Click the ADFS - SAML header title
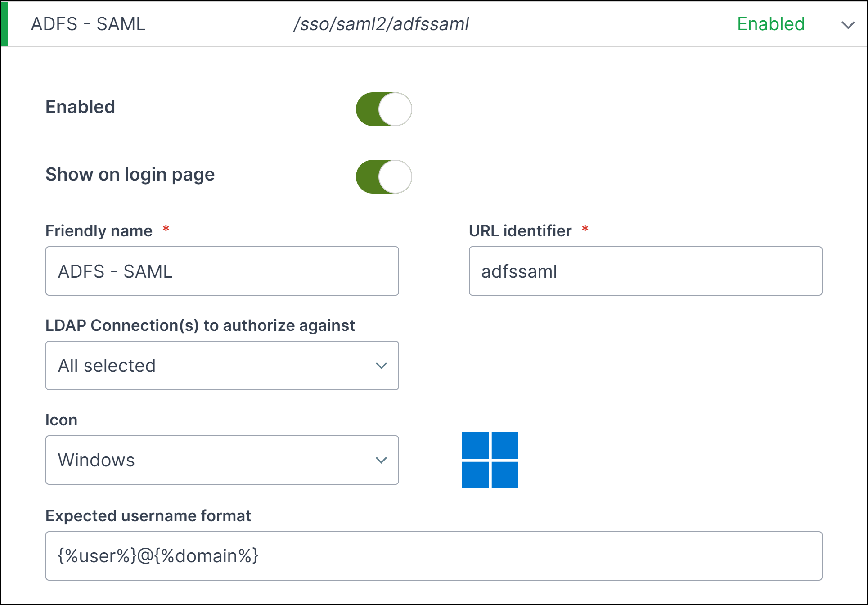The image size is (868, 605). tap(88, 24)
